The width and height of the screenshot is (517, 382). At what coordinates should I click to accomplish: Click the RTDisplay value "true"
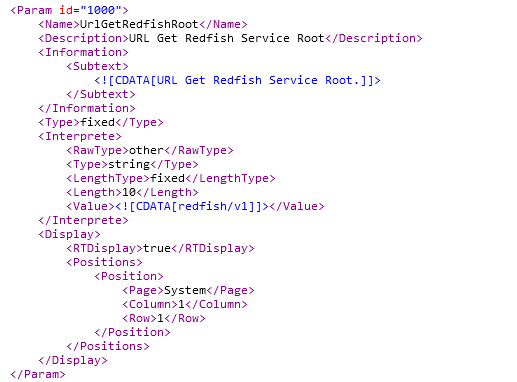[x=157, y=248]
